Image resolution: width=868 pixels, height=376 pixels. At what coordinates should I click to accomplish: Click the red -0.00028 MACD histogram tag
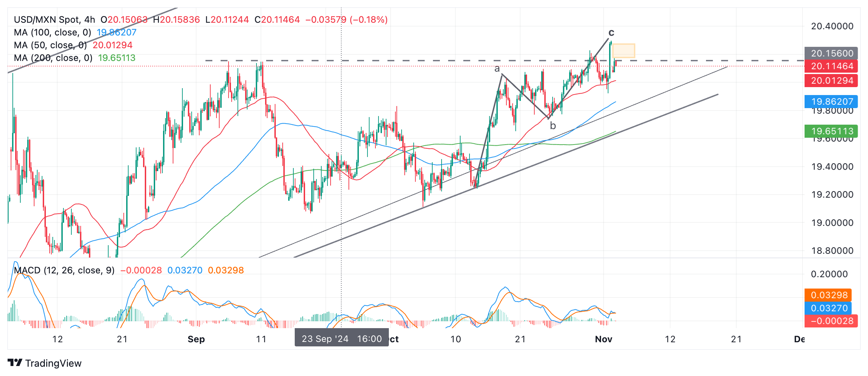(831, 321)
